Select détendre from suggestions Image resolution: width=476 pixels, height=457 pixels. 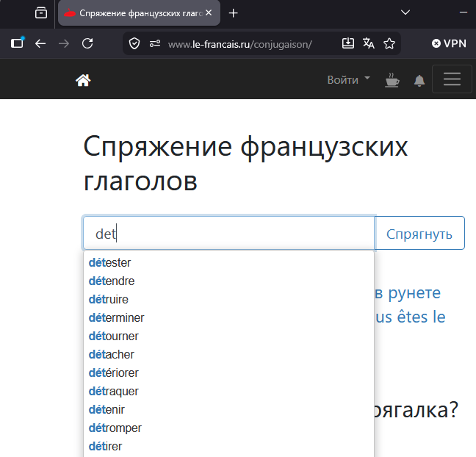point(229,281)
